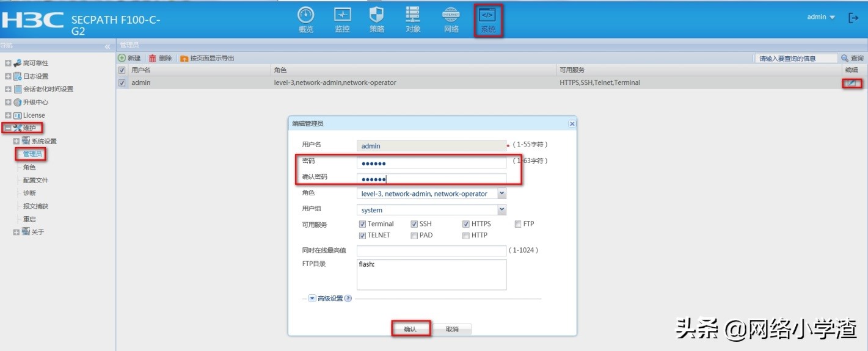The image size is (868, 351).
Task: Click the help icon beside 高级设置
Action: point(348,299)
